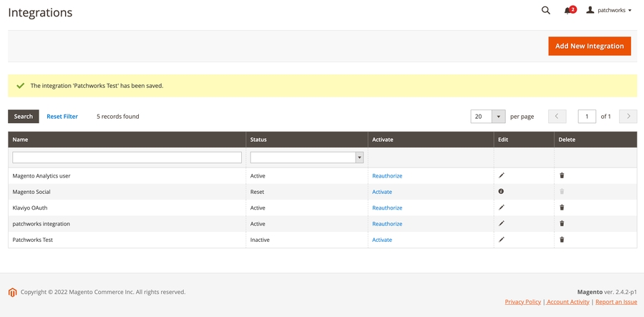Image resolution: width=644 pixels, height=317 pixels.
Task: Click the search magnifier icon in header
Action: click(545, 11)
